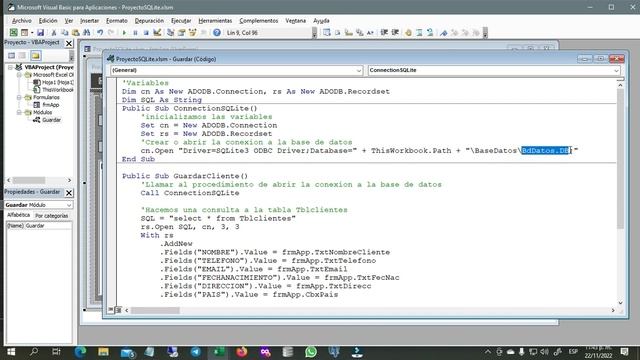Click the Break pause icon
Screen dimensions: 640x360
pos(135,33)
